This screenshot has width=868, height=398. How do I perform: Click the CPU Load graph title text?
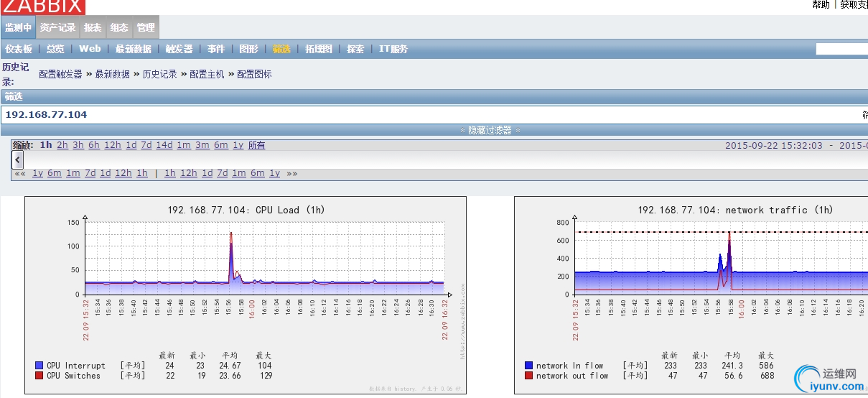pyautogui.click(x=246, y=210)
